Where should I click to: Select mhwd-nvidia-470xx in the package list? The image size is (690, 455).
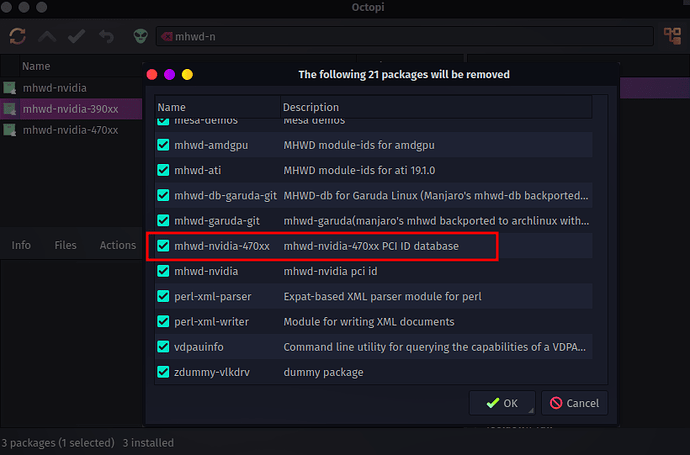point(71,130)
